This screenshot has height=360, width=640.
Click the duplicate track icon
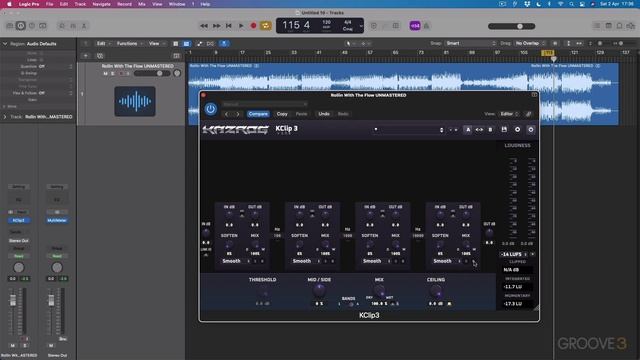[100, 56]
